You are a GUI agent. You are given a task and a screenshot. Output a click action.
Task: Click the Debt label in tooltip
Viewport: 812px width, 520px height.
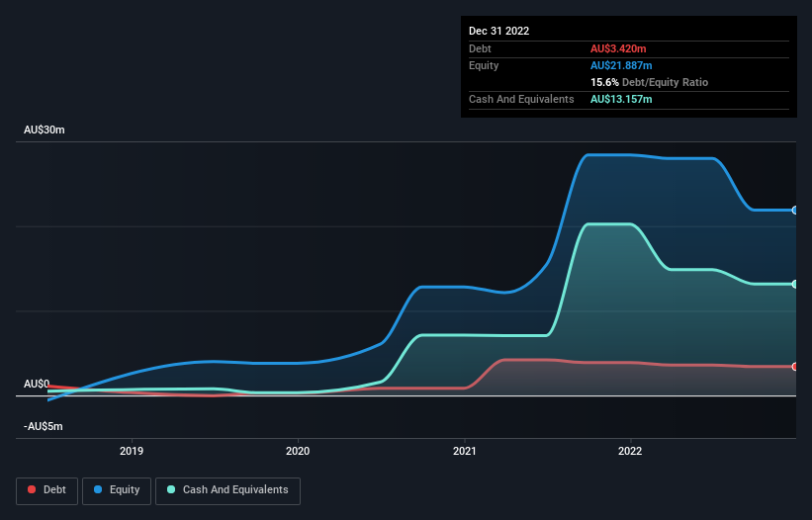[480, 48]
